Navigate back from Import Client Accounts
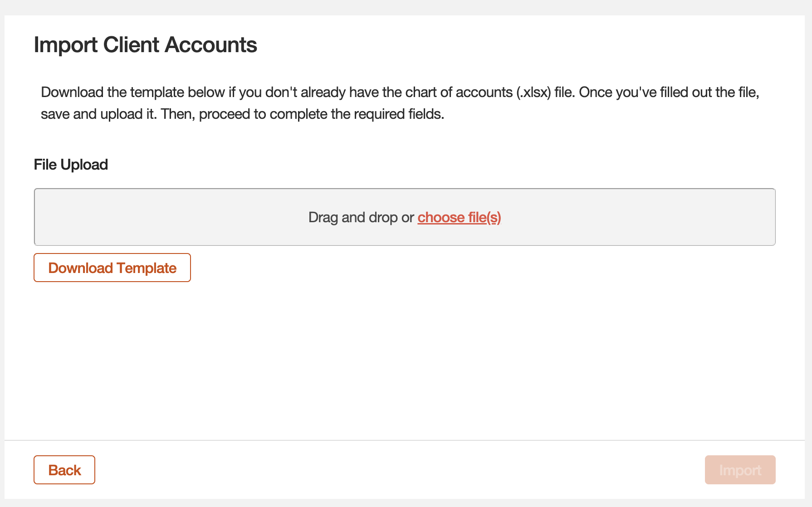The height and width of the screenshot is (507, 812). 64,470
